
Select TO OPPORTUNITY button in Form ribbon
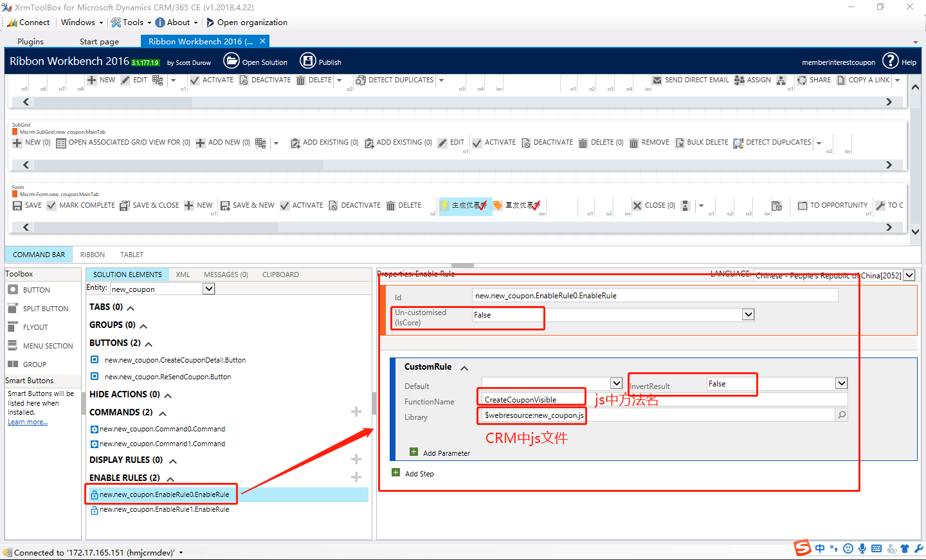833,206
